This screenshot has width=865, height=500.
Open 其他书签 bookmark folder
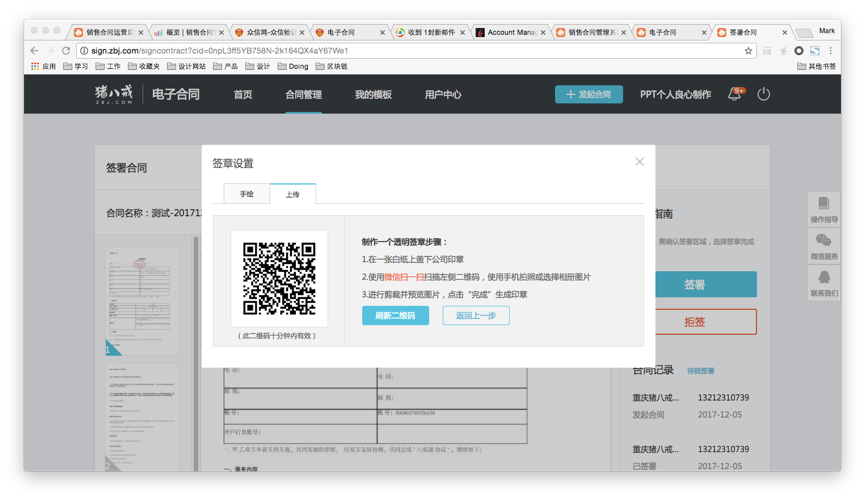click(x=816, y=66)
